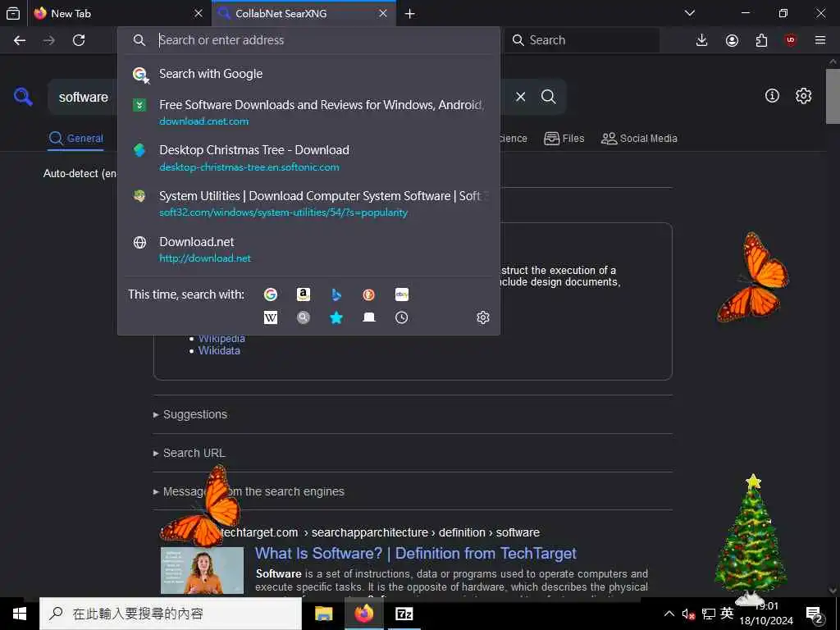Open the Windows Start menu
Viewport: 840px width, 630px height.
[x=20, y=614]
